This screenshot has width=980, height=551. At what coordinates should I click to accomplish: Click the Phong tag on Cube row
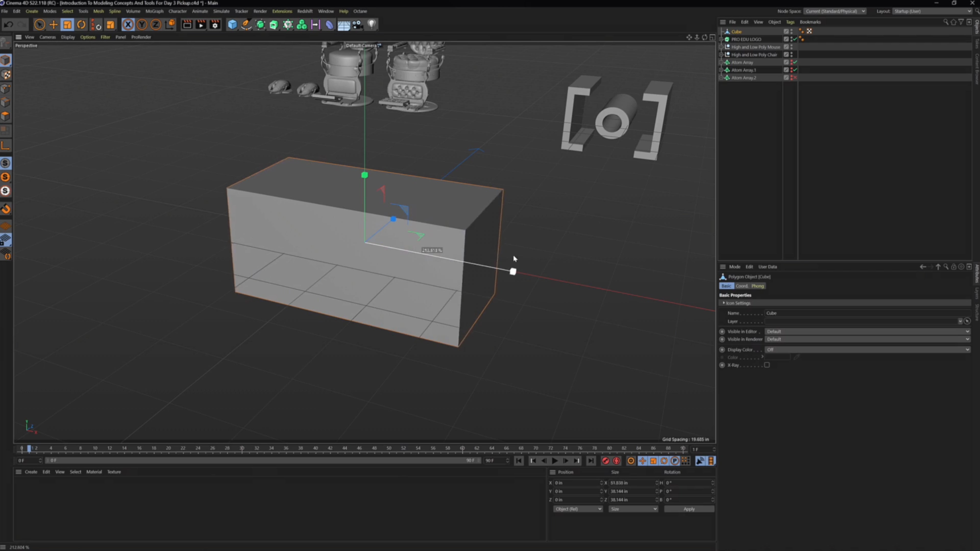802,31
